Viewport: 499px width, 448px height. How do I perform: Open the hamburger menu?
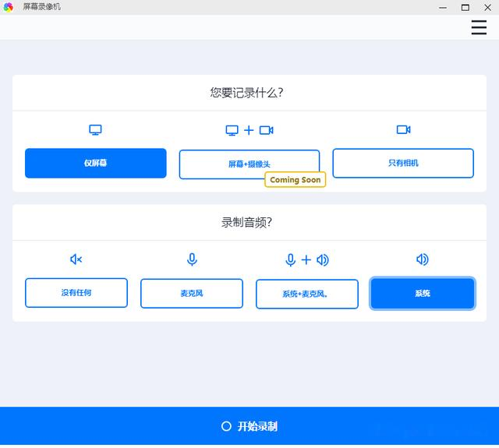click(479, 27)
